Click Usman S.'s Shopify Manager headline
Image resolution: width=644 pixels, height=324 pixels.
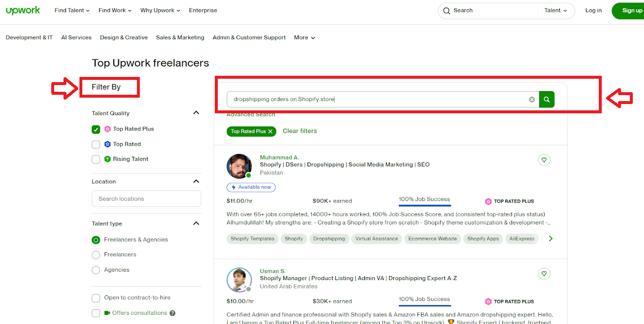[358, 278]
